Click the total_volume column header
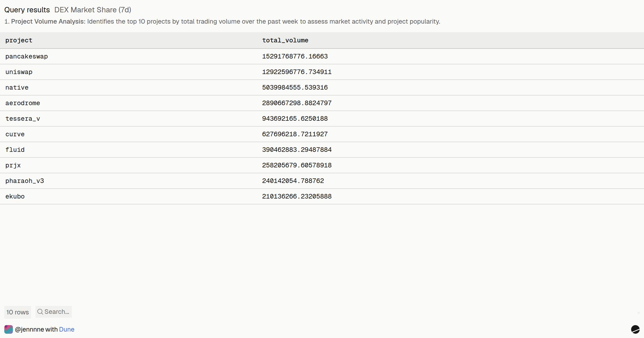The height and width of the screenshot is (338, 644). (x=285, y=40)
